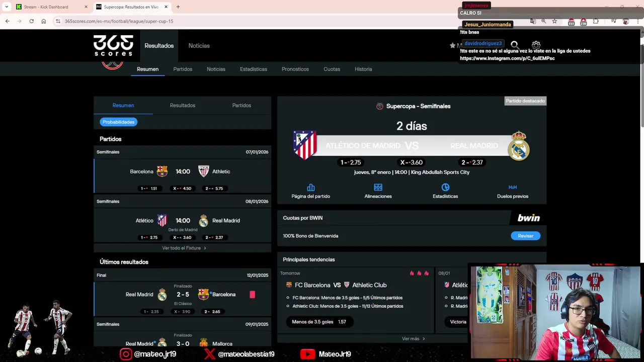Open a new browser tab with plus

[178, 7]
